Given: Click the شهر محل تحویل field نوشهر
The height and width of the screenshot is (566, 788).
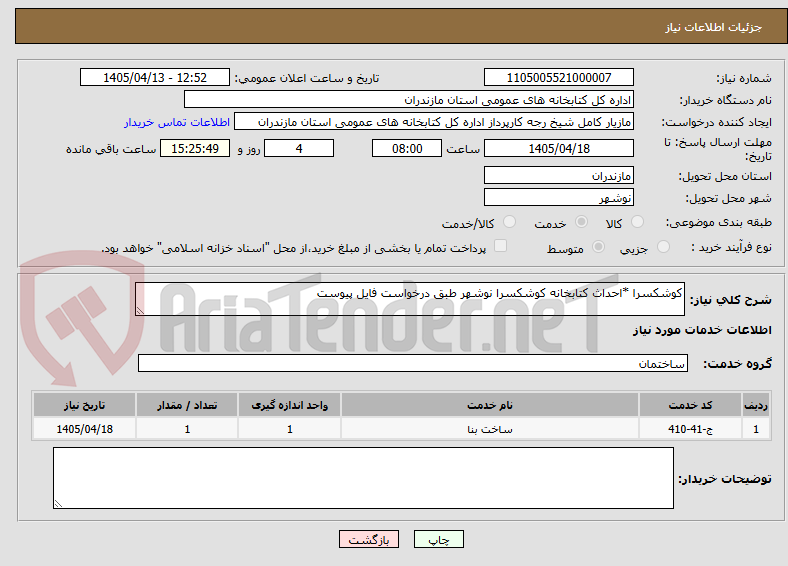Looking at the screenshot, I should [x=559, y=198].
